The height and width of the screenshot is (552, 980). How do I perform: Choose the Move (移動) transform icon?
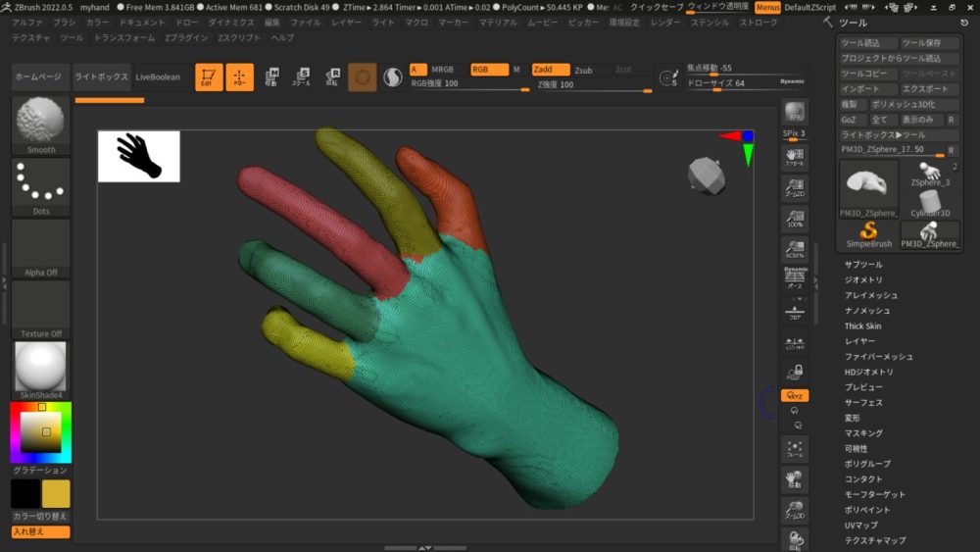[x=270, y=77]
